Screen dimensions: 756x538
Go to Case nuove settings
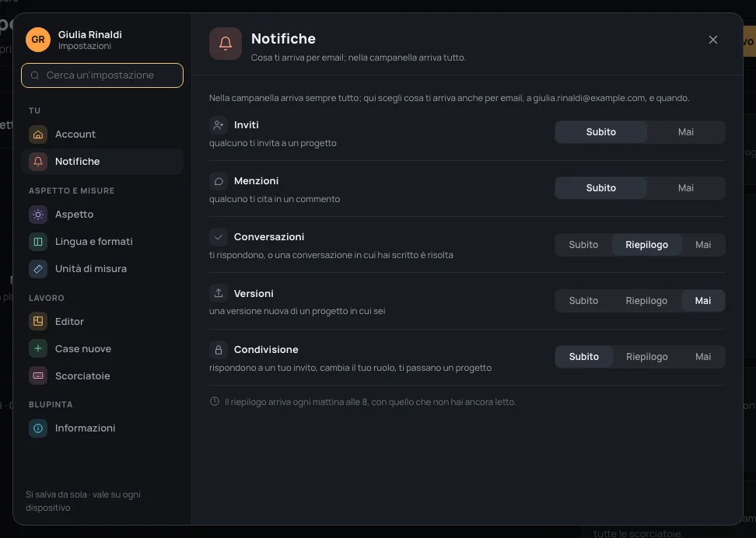[x=102, y=348]
